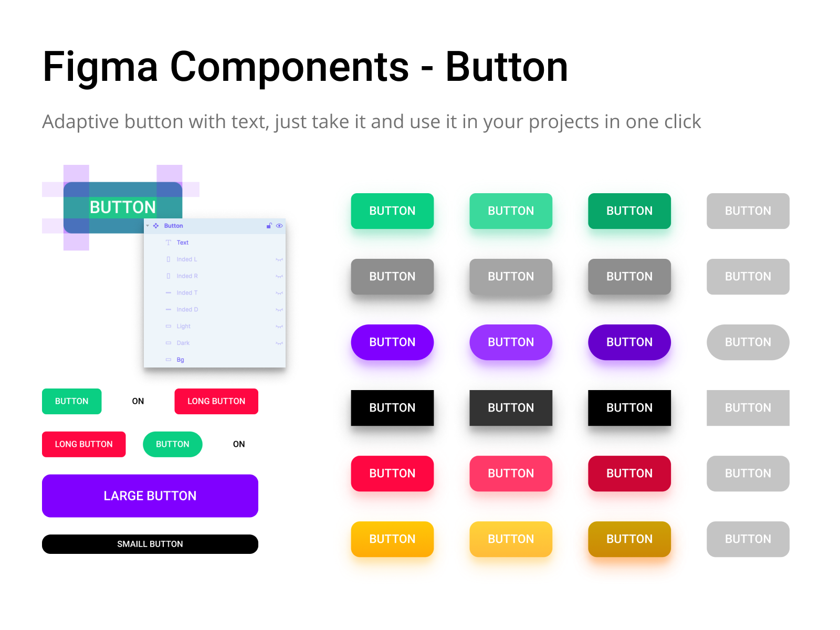
Task: Select the Bg layer in the panel
Action: coord(180,360)
